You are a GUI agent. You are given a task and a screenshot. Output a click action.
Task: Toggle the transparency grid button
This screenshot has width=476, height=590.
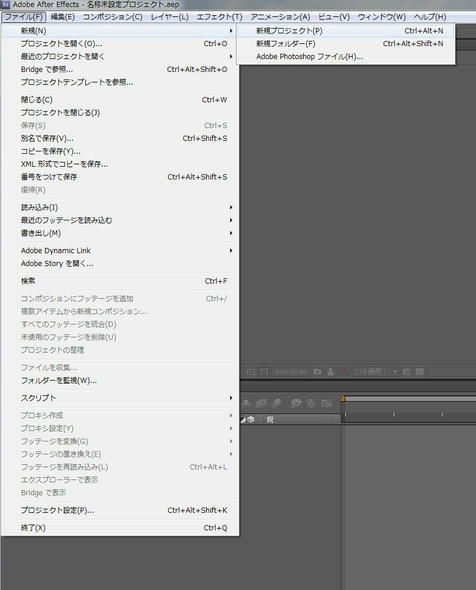tap(420, 372)
